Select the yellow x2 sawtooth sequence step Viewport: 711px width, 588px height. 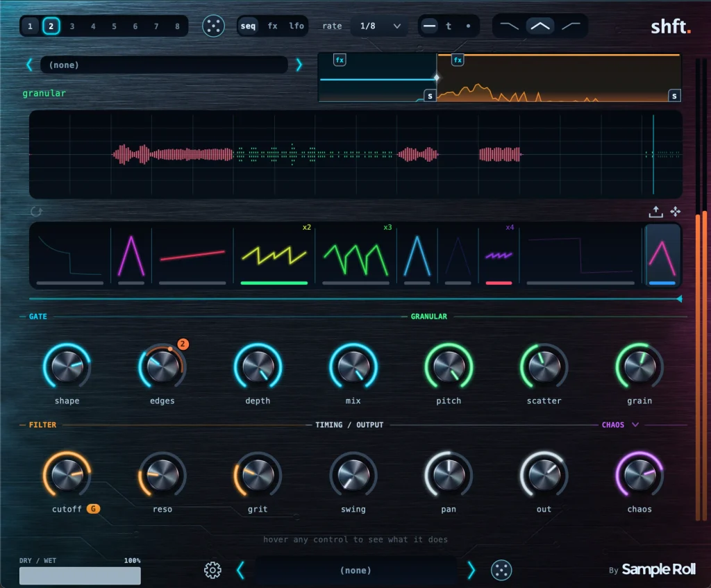tap(274, 255)
